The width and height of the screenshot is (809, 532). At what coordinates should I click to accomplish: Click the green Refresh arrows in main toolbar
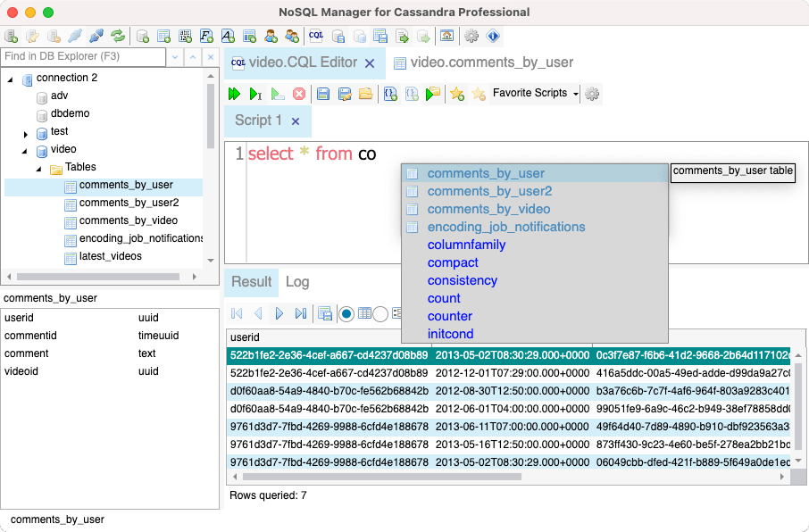(x=118, y=37)
